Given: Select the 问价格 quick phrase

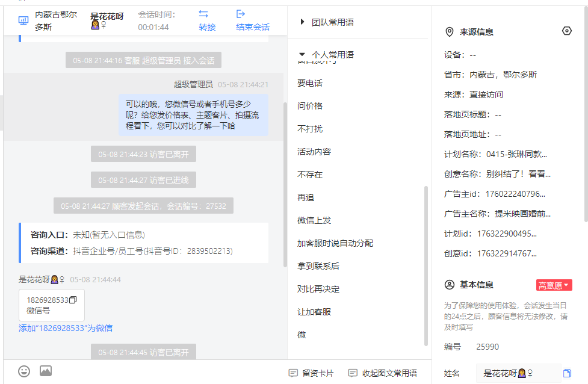Looking at the screenshot, I should pos(310,106).
